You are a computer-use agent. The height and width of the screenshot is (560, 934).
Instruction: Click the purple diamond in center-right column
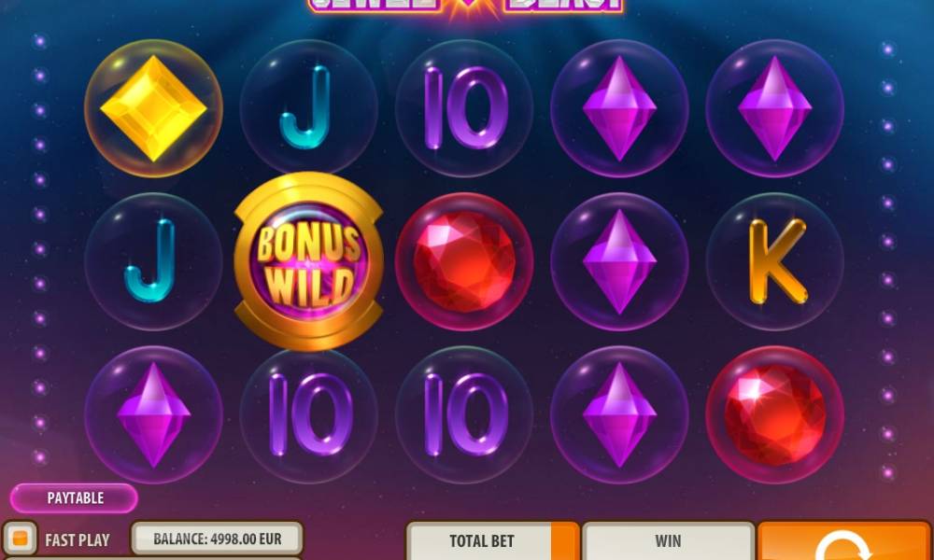tap(619, 261)
